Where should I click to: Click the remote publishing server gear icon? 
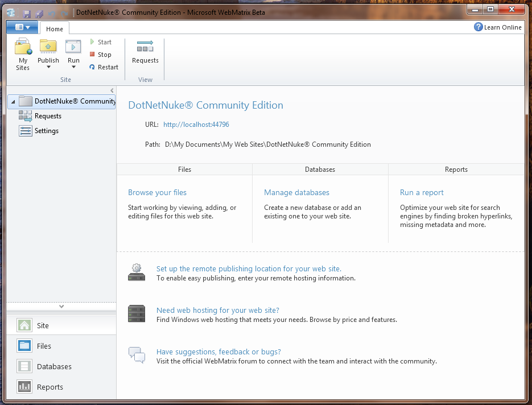pyautogui.click(x=137, y=272)
